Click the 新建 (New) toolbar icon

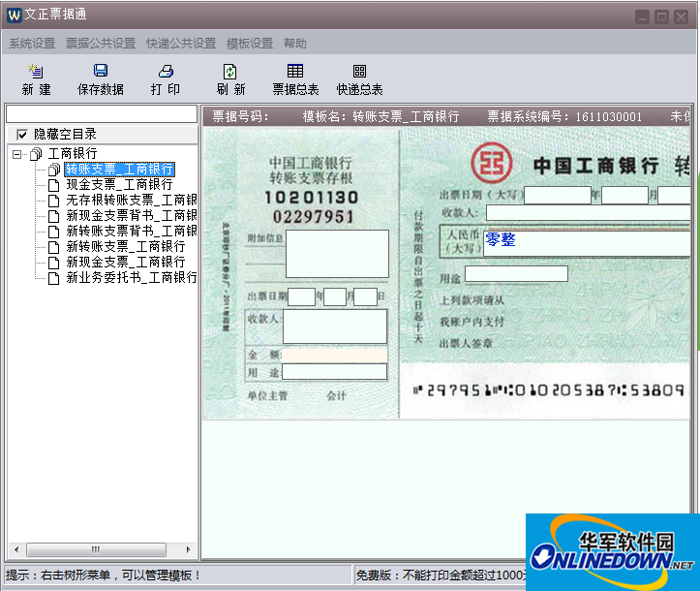36,72
